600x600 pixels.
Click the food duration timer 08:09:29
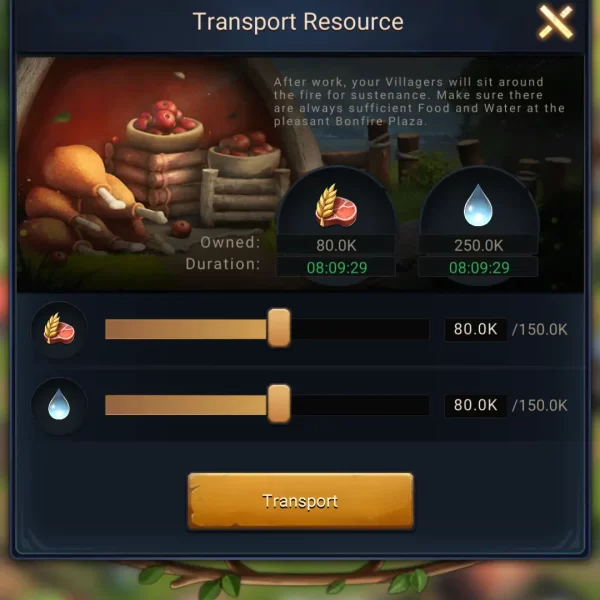click(x=336, y=267)
